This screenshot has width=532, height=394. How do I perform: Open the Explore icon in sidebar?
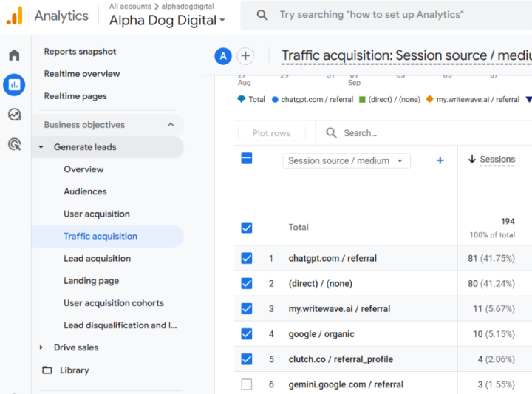click(14, 115)
